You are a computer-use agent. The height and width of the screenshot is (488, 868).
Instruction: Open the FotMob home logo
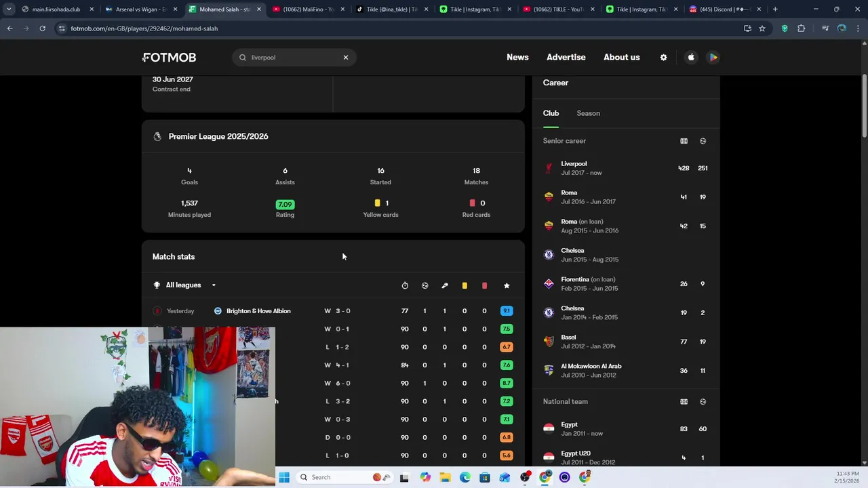(170, 58)
